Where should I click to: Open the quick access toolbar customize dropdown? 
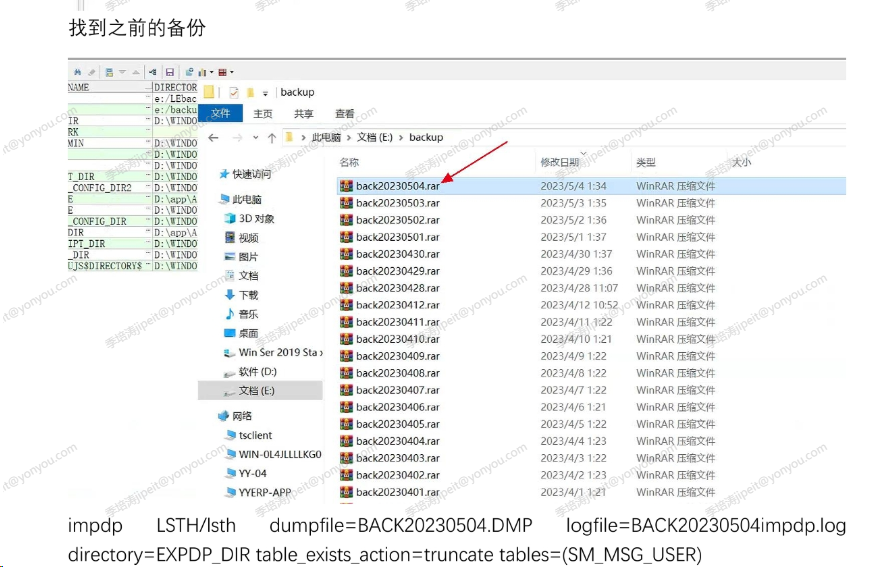coord(265,93)
